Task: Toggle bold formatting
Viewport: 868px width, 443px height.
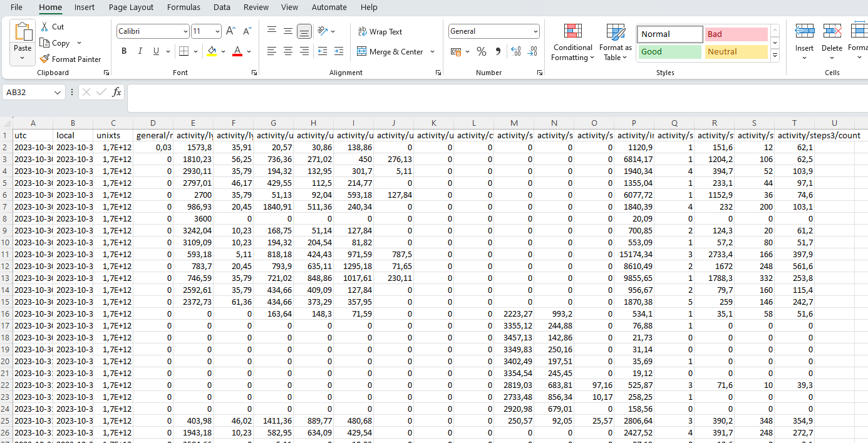Action: 124,51
